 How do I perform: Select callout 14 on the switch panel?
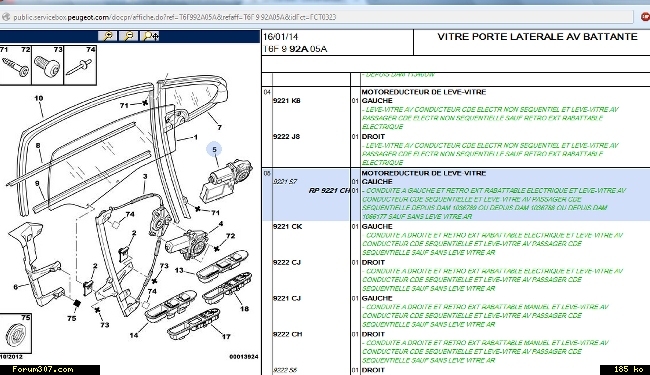(133, 335)
